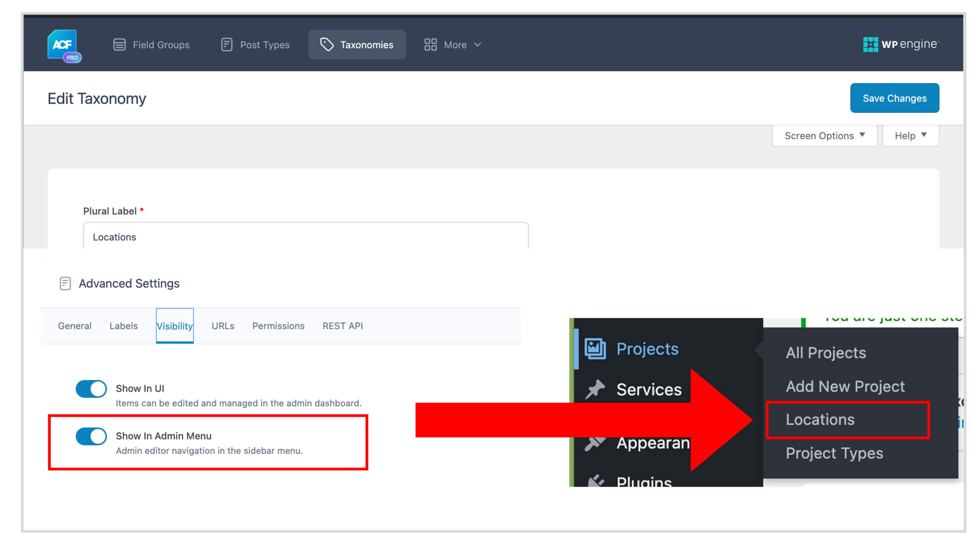Screen dimensions: 980x557
Task: Open the Screen Options dropdown
Action: (825, 135)
